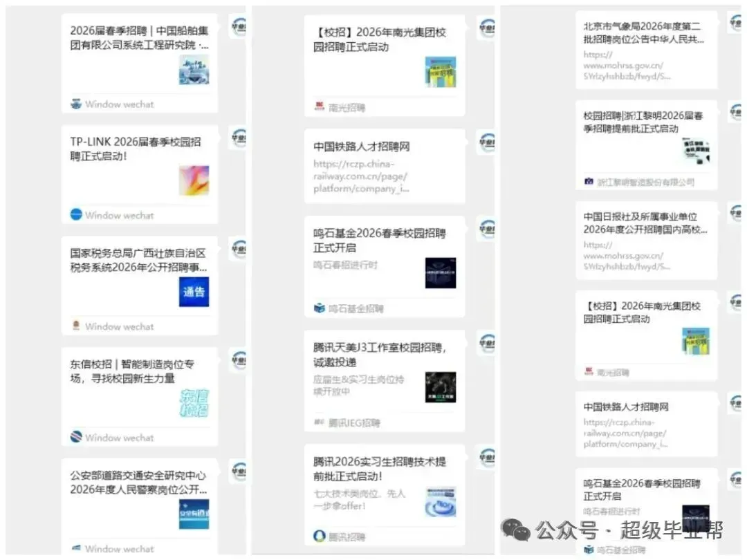Click the blue 通告 thumbnail

pos(194,292)
